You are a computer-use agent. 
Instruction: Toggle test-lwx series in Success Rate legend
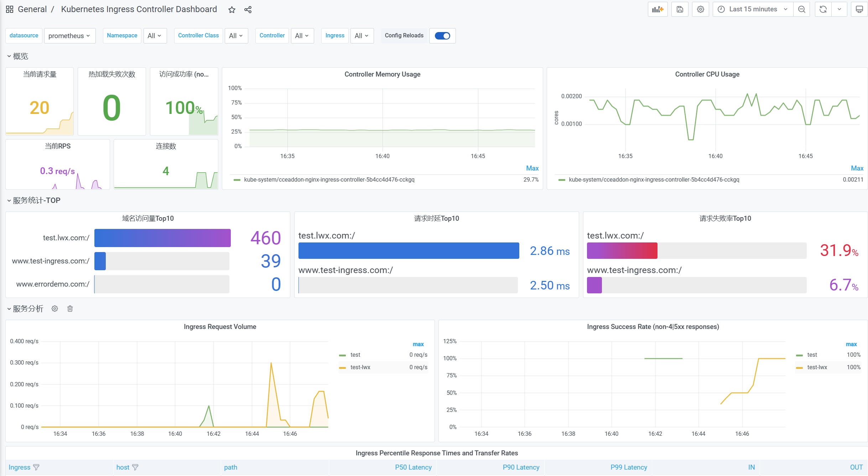point(817,367)
